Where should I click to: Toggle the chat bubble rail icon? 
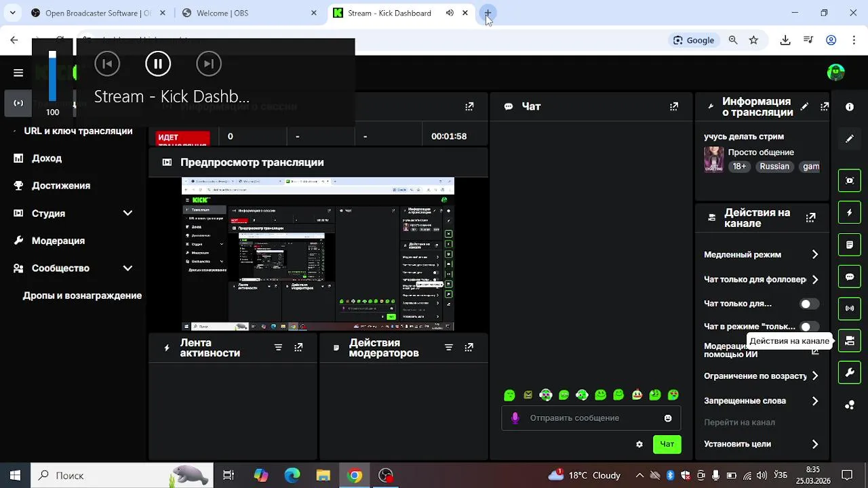click(x=850, y=277)
